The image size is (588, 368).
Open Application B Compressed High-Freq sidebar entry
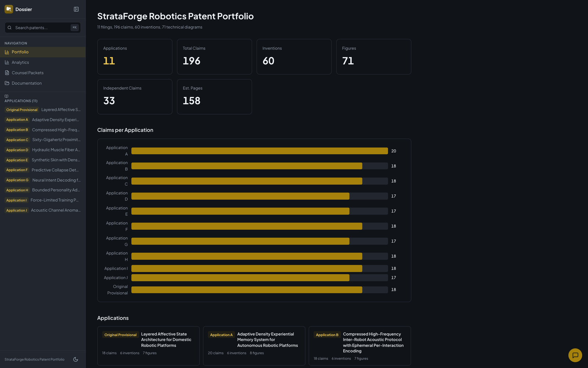click(43, 130)
